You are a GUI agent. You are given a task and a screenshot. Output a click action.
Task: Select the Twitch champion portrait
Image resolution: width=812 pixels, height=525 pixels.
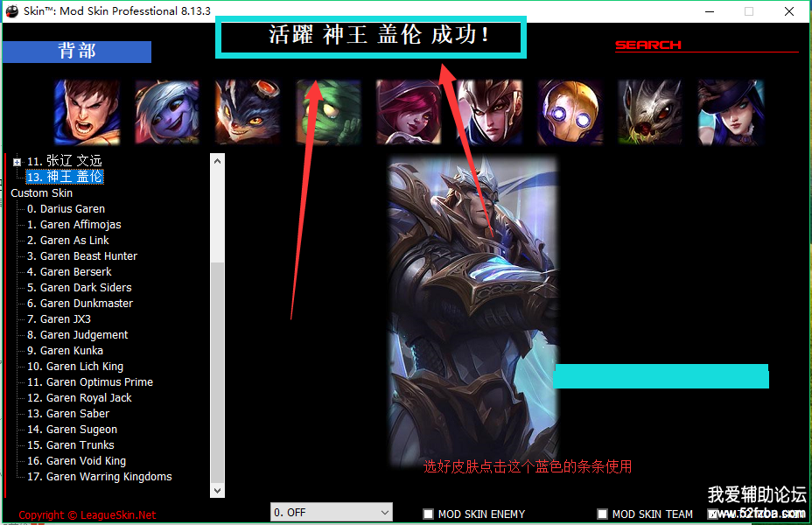[650, 112]
